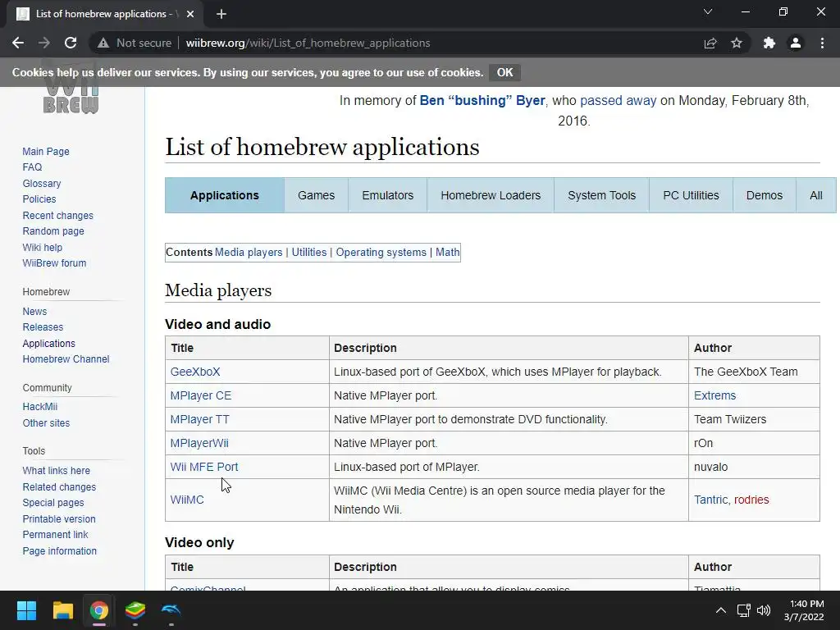The image size is (840, 630).
Task: Open the WiiMC title link
Action: coord(187,500)
